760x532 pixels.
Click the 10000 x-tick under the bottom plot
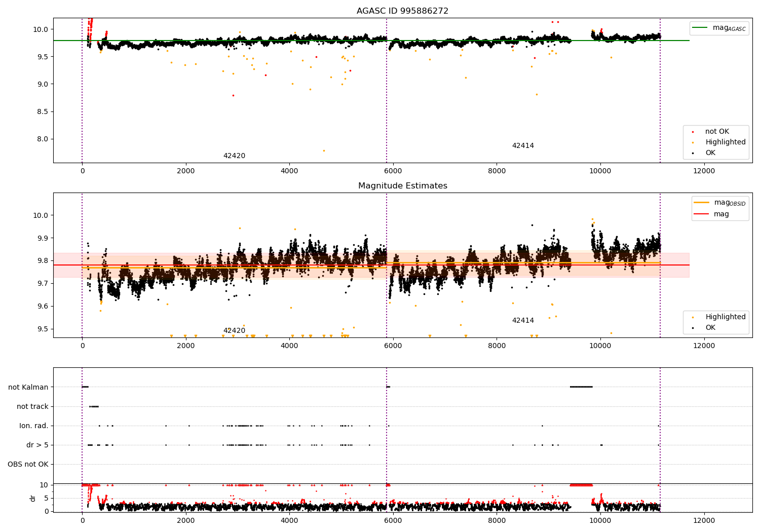click(600, 520)
